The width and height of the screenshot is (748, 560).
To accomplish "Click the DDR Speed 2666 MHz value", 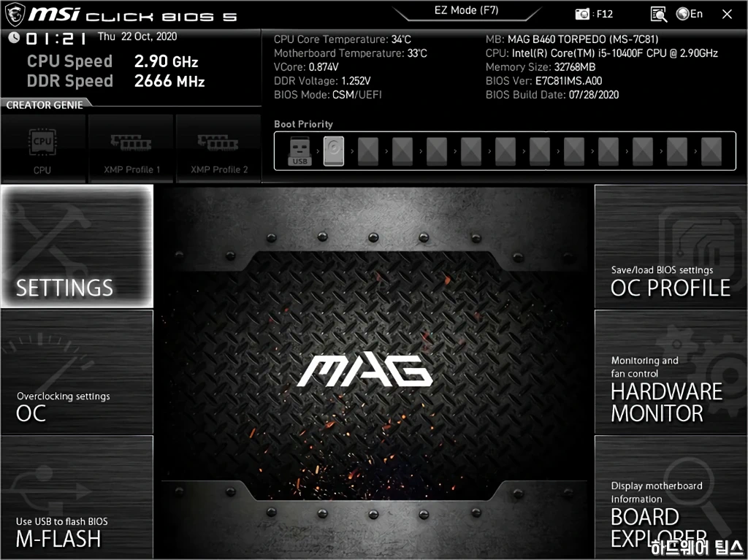I will coord(169,81).
